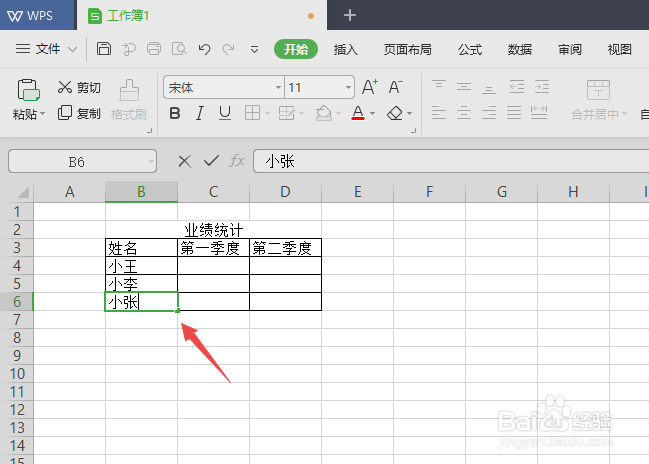Open the font name 宋体 dropdown
The height and width of the screenshot is (464, 649).
[x=278, y=87]
